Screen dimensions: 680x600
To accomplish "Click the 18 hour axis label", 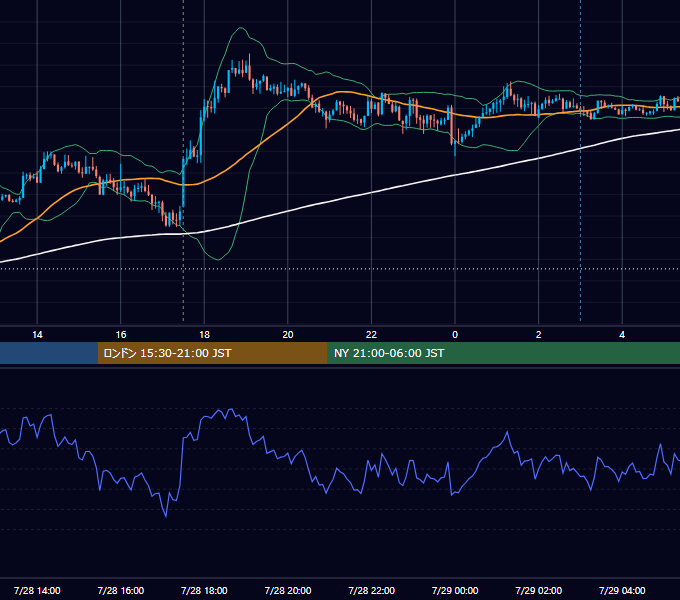I will click(204, 335).
